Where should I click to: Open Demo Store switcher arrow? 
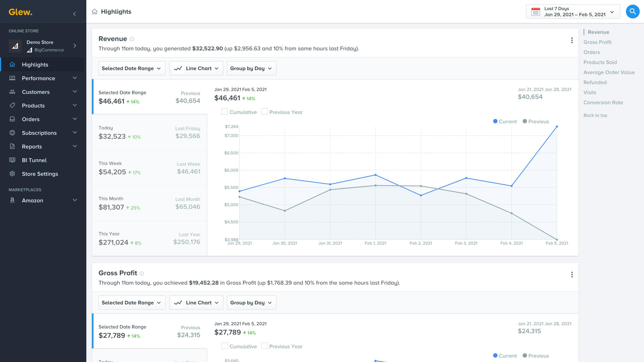(x=75, y=46)
